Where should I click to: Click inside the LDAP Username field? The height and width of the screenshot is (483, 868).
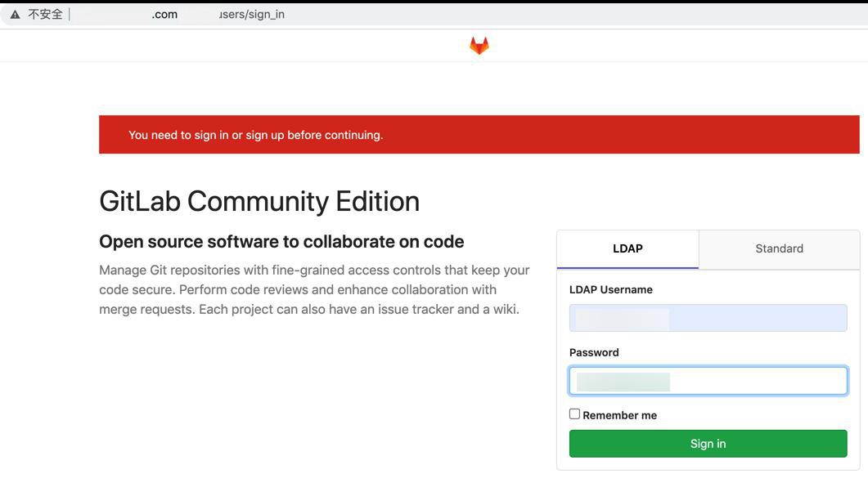tap(708, 317)
